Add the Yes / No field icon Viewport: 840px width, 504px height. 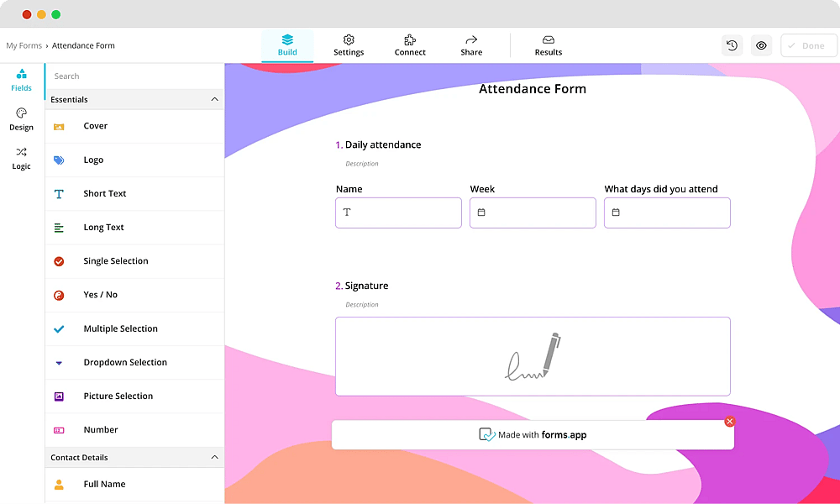(x=59, y=295)
